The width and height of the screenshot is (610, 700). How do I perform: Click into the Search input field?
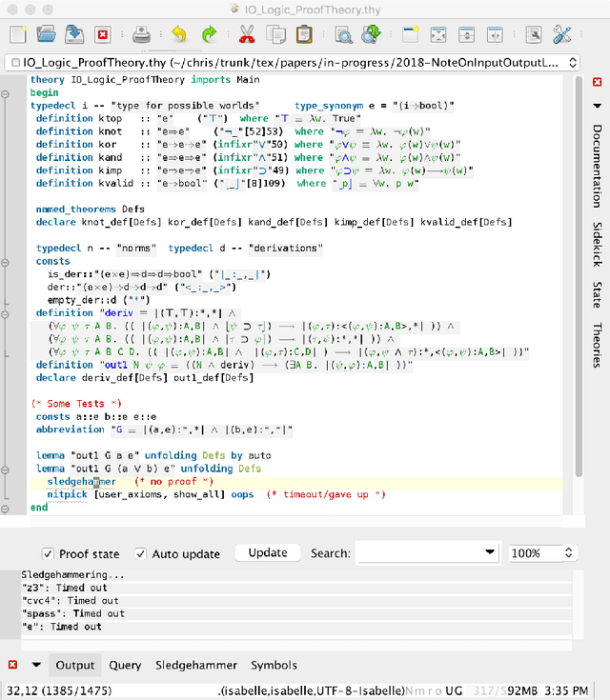tap(420, 552)
